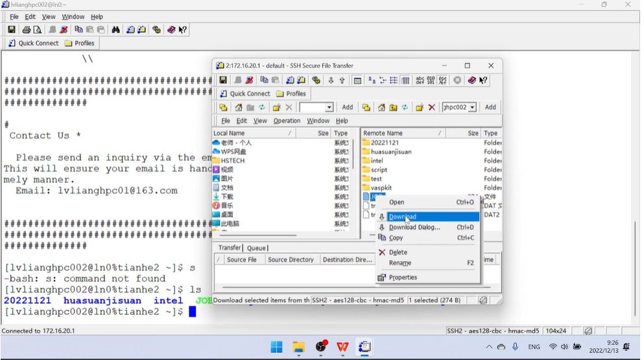Click Profiles in the terminal window
644x360 pixels.
[x=80, y=43]
